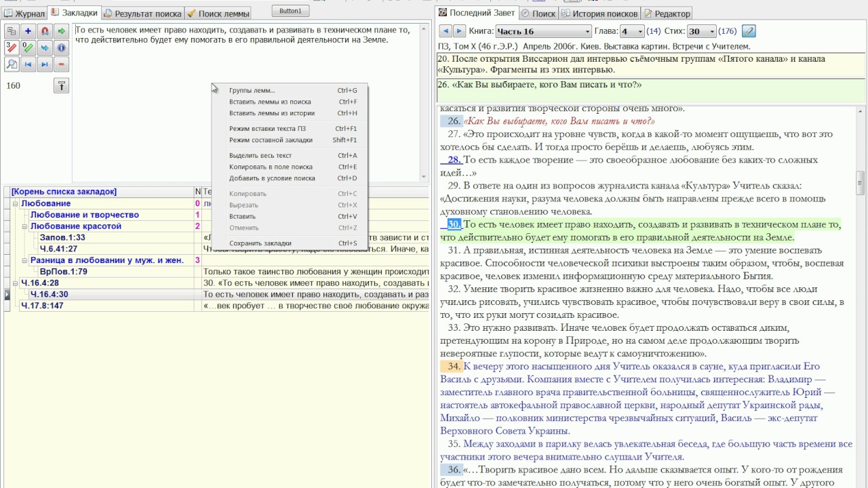Click verse number 36 in reader
The height and width of the screenshot is (488, 868).
(454, 470)
